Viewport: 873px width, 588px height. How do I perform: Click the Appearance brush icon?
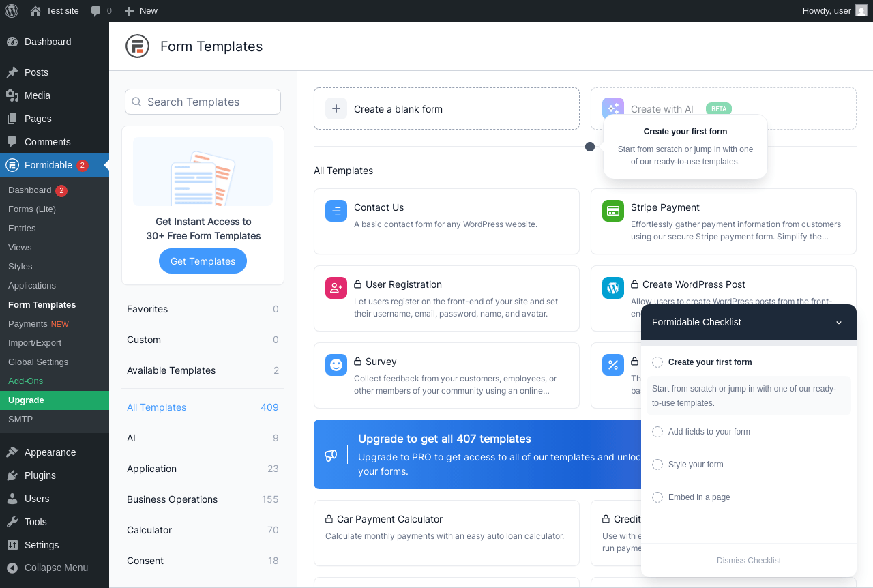[x=12, y=452]
